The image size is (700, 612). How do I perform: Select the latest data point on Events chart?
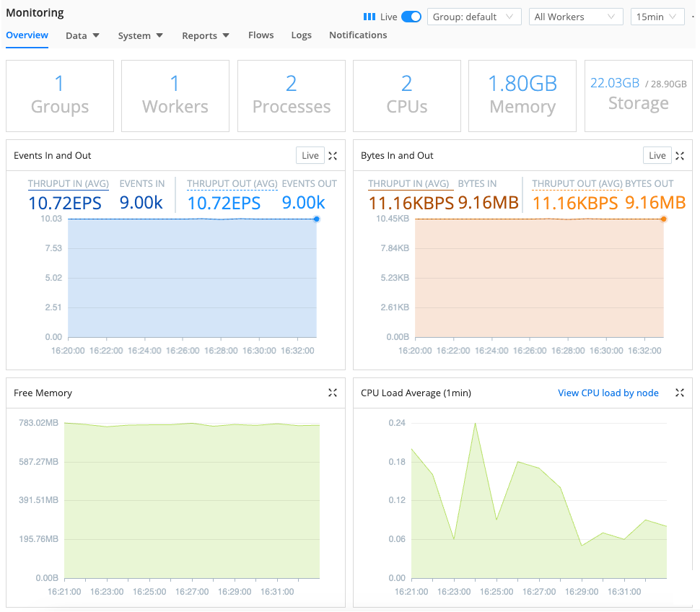[x=315, y=220]
